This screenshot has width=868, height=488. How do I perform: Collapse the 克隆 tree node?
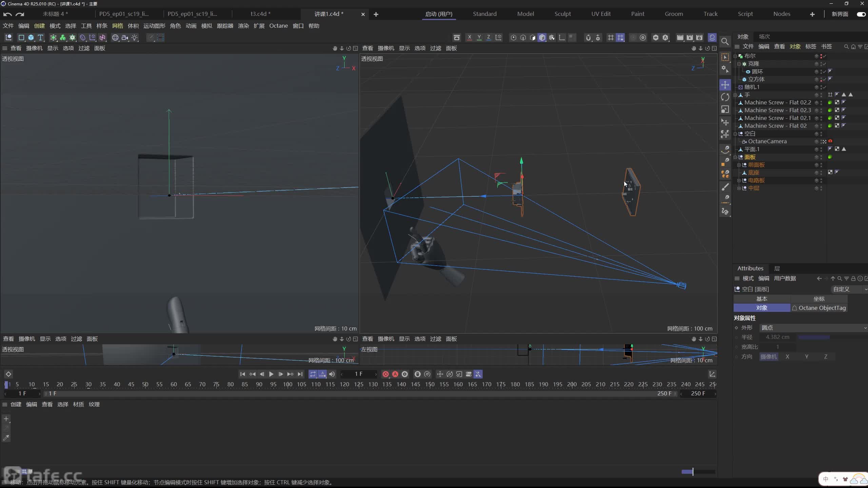739,64
